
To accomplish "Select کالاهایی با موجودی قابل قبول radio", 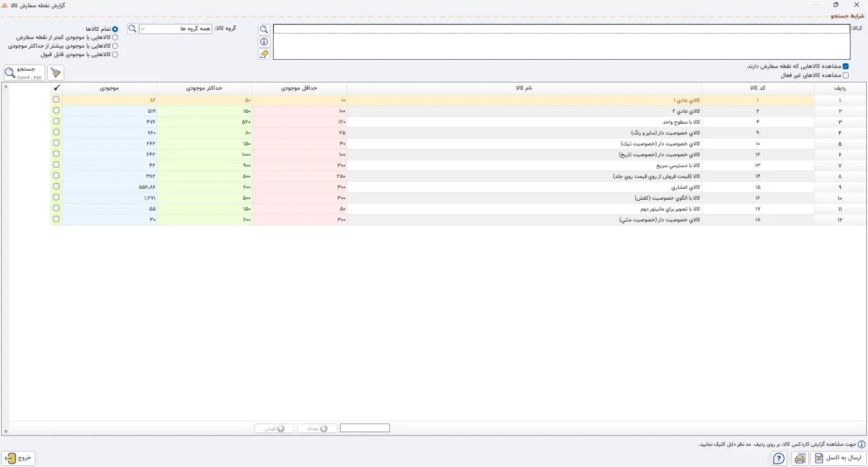I will click(115, 54).
